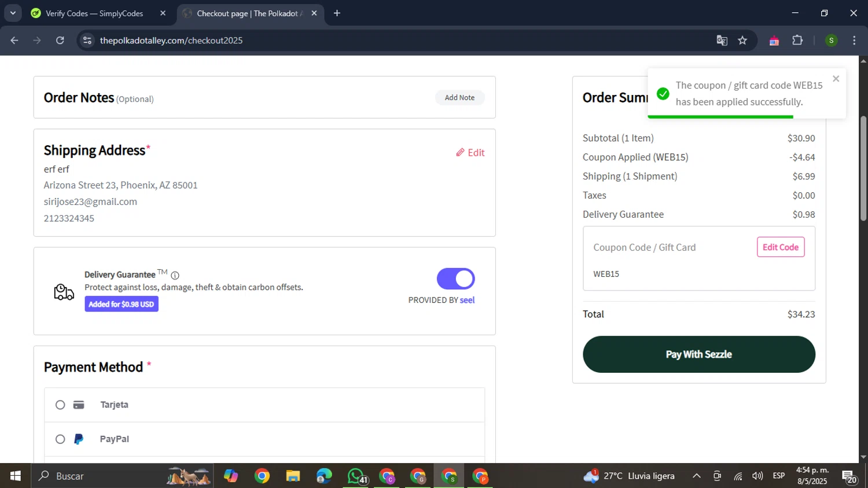Open Copilot from the taskbar

231,476
